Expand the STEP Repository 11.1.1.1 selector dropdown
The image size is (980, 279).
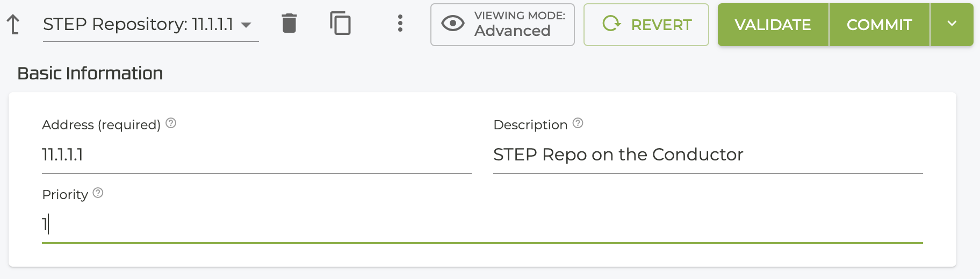(246, 25)
